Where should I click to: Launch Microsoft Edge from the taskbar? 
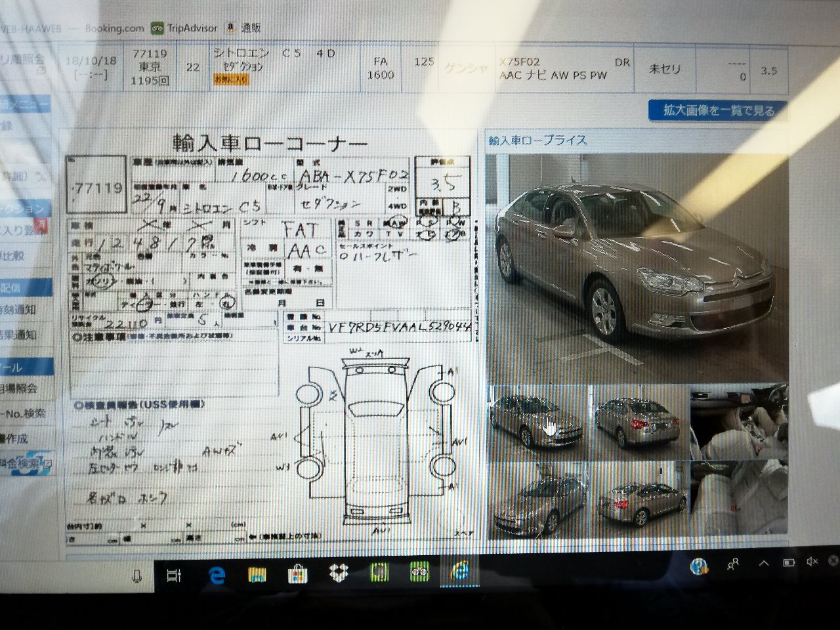tap(217, 576)
